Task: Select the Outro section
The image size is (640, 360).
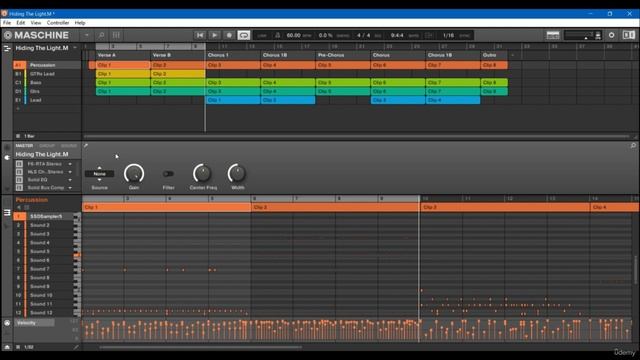Action: pos(494,55)
